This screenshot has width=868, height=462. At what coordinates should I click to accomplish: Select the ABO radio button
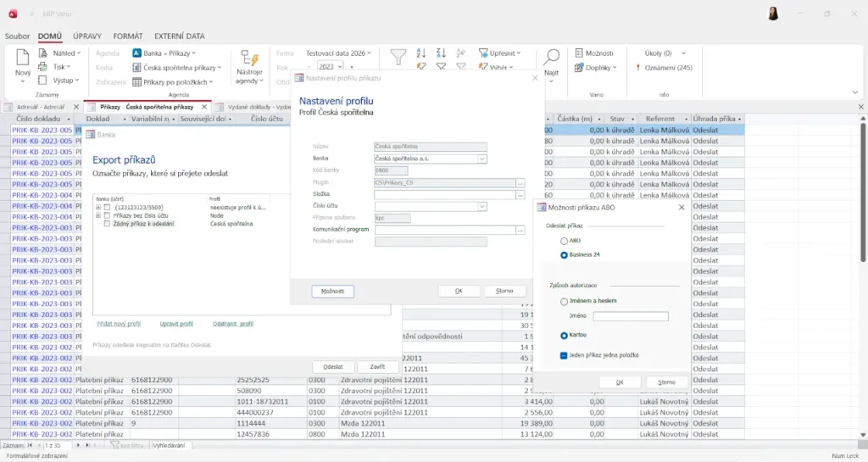[x=565, y=241]
